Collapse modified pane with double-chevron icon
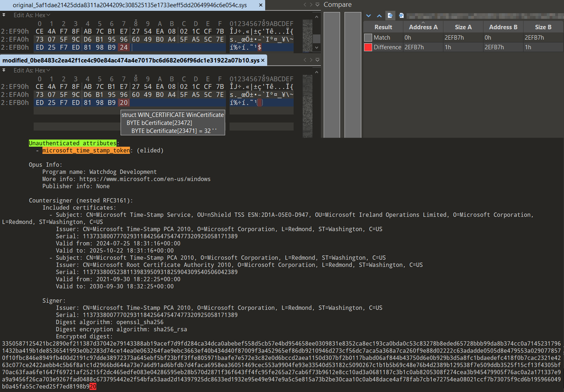Viewport: 564px width, 392px height. (x=4, y=70)
